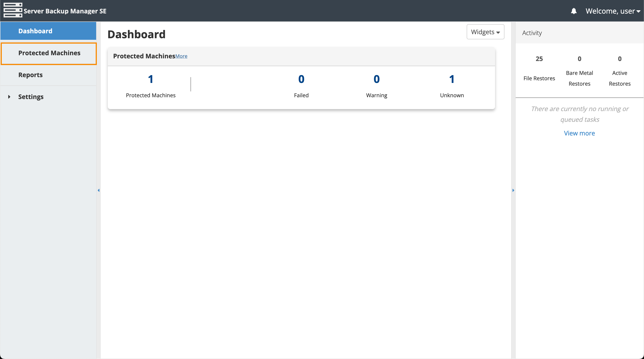
Task: Click the File Restores label
Action: [x=539, y=78]
